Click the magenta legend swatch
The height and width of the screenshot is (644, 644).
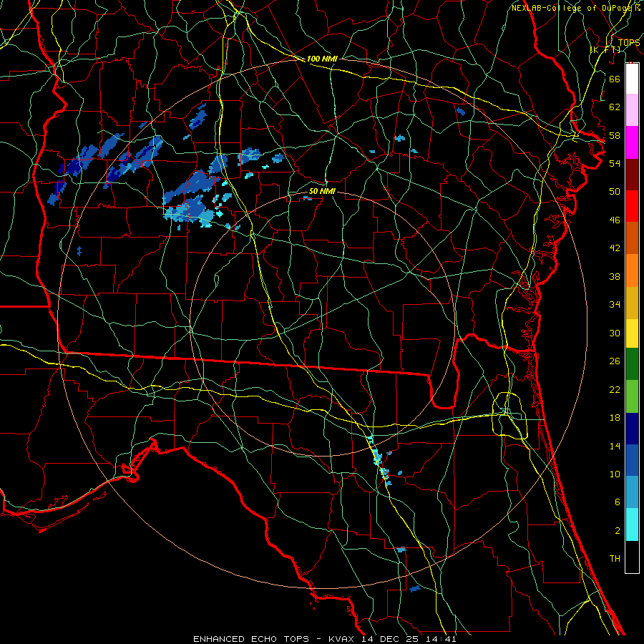[632, 142]
